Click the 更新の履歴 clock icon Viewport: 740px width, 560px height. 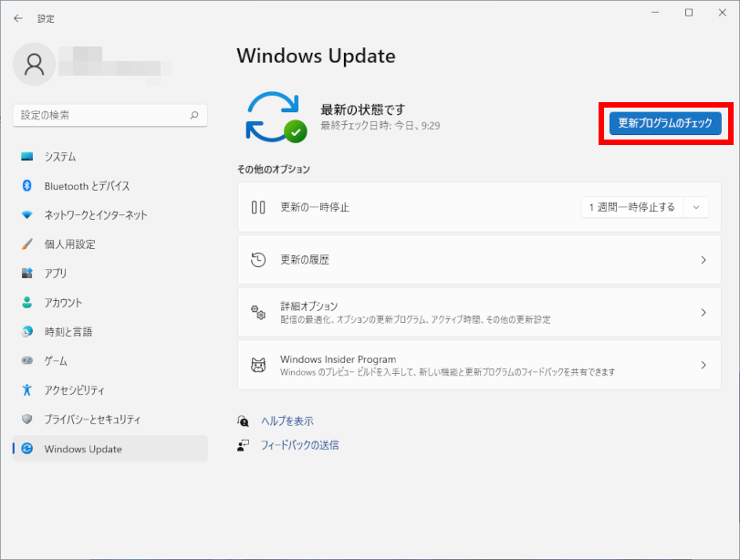(258, 260)
